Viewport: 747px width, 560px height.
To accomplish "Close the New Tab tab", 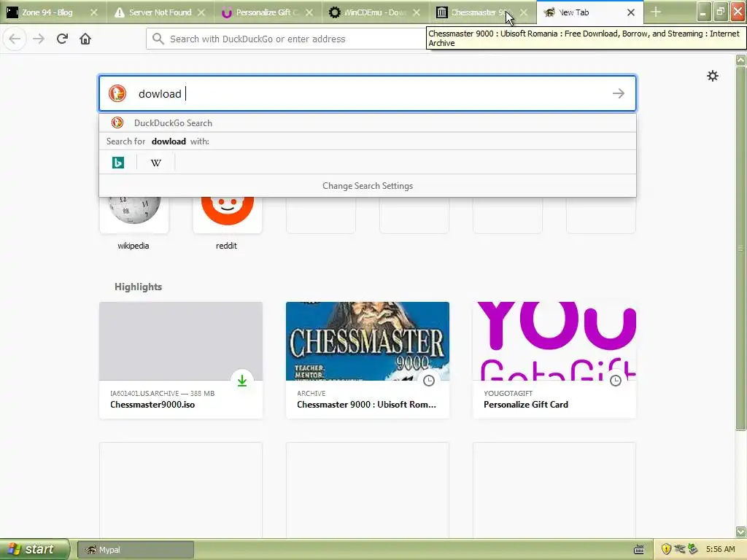I will click(x=631, y=12).
